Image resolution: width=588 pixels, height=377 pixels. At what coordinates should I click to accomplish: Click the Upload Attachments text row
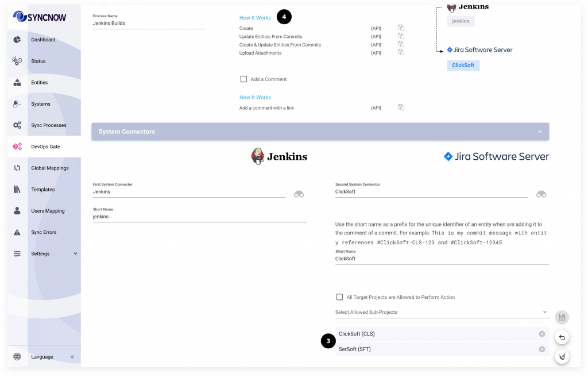(260, 53)
